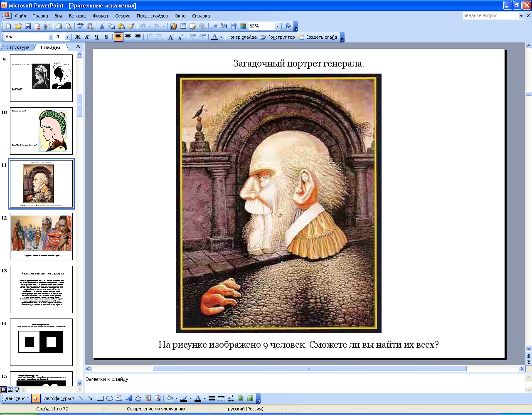Open PowerPoint help question mark icon

click(x=288, y=26)
